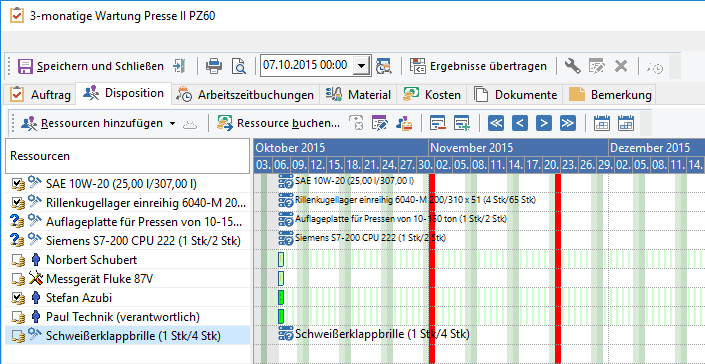Screen dimensions: 705x364
Task: Jump far back with double-left arrow
Action: [495, 123]
